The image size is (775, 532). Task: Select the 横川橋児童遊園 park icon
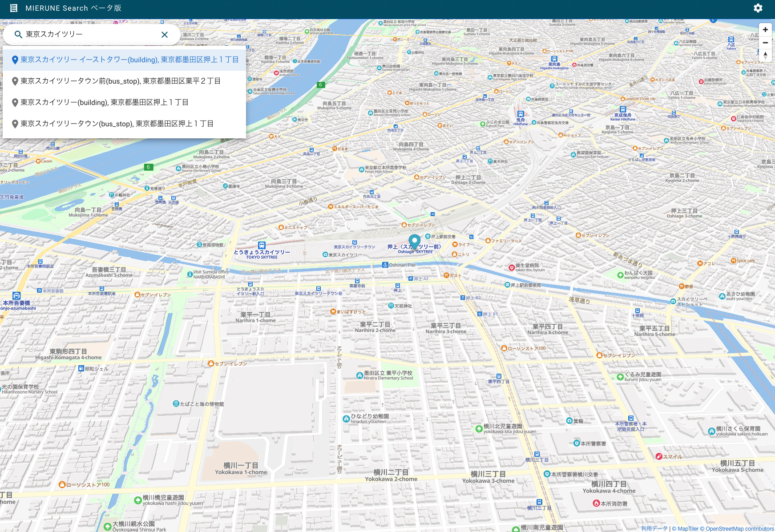[x=138, y=500]
